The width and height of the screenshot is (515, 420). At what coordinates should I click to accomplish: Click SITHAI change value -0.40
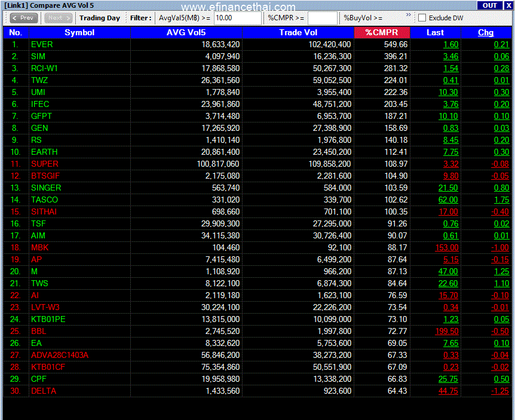coord(500,212)
